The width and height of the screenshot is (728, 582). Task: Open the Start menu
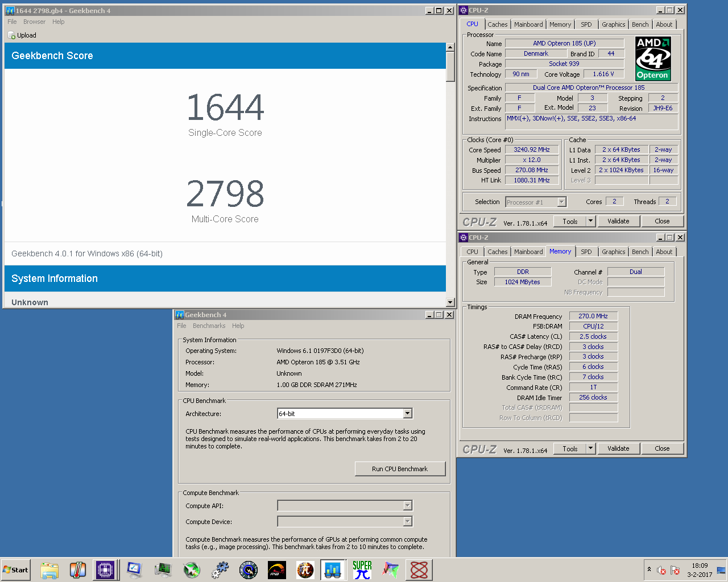(x=15, y=569)
